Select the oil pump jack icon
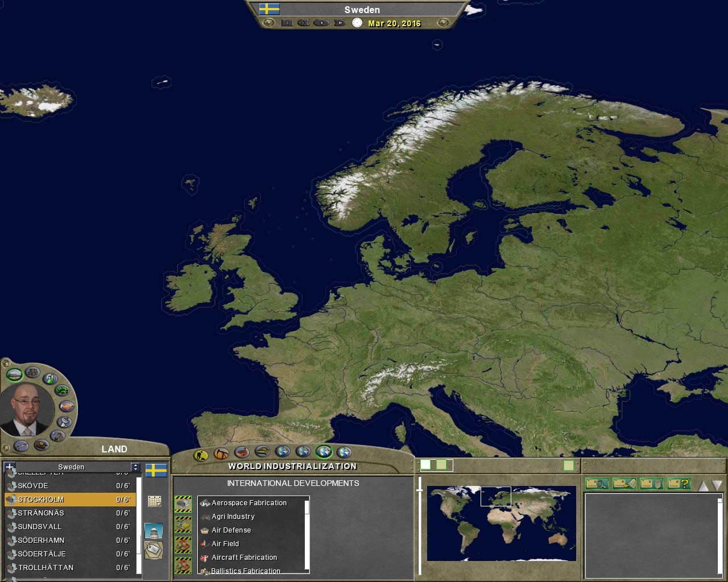The width and height of the screenshot is (728, 582). click(221, 454)
